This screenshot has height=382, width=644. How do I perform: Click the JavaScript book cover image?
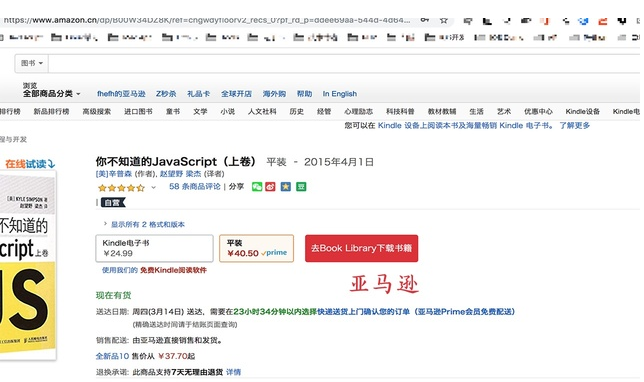pyautogui.click(x=28, y=264)
